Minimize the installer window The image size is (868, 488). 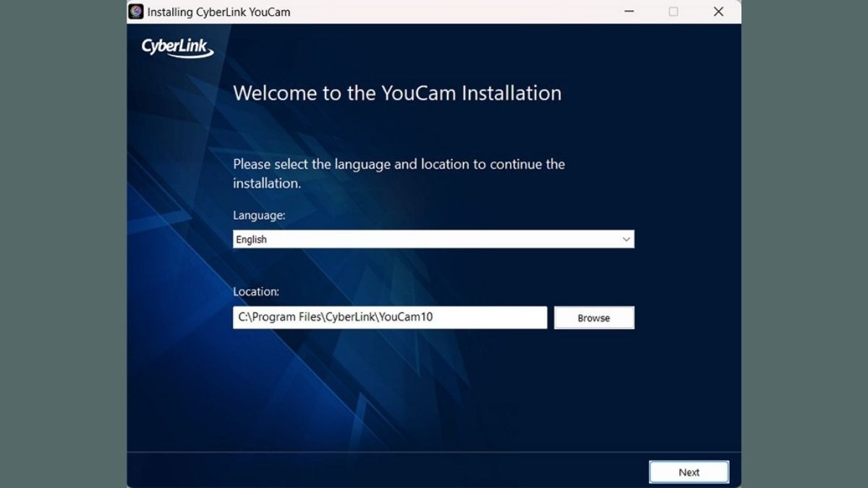[x=629, y=12]
